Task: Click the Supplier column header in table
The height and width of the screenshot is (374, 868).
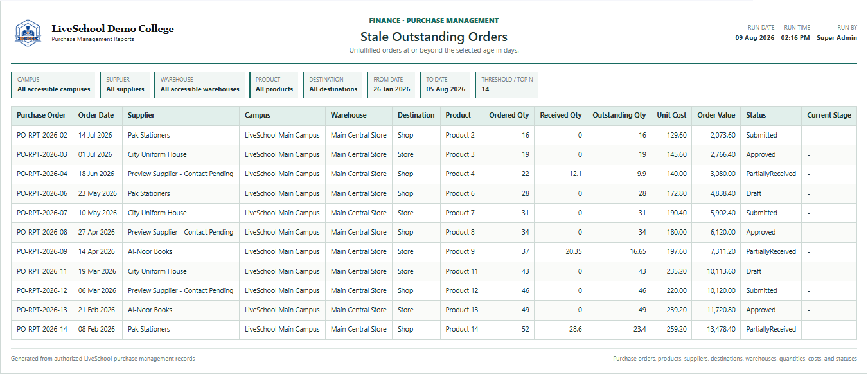Action: 181,116
